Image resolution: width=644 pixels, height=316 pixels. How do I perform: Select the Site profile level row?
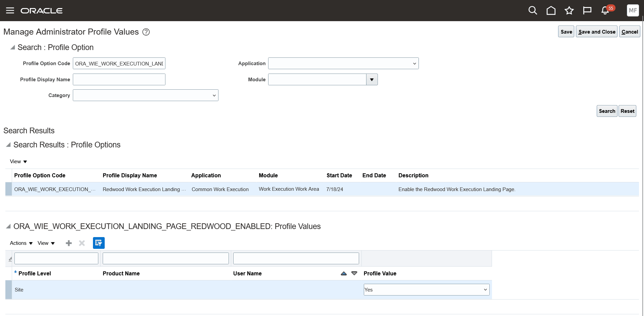click(x=249, y=290)
